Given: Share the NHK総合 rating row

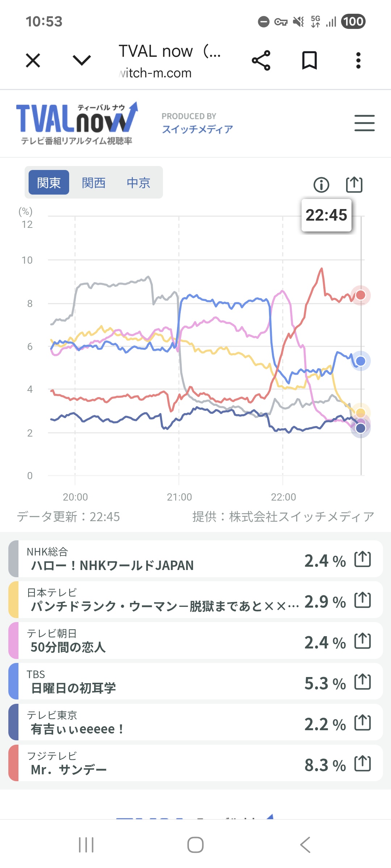Looking at the screenshot, I should point(362,559).
